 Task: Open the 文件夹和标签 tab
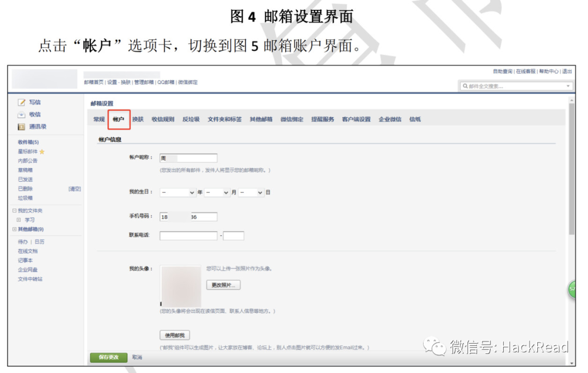pyautogui.click(x=225, y=120)
